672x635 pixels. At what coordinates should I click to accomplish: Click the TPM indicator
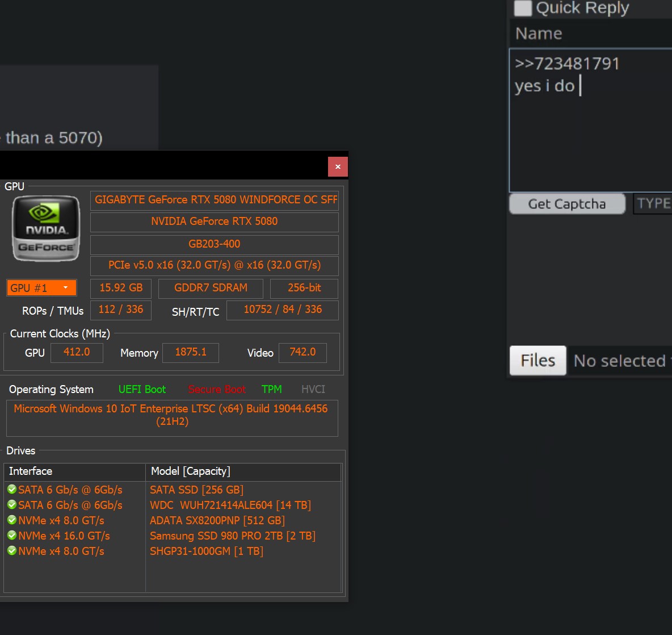(x=272, y=389)
